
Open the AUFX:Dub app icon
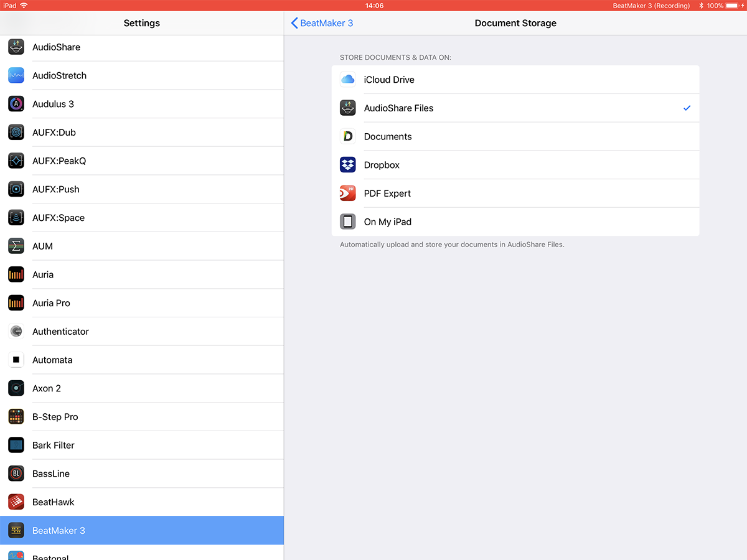click(x=16, y=133)
